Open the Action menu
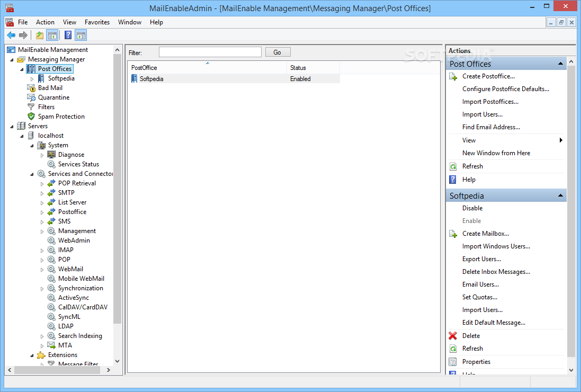 coord(45,22)
